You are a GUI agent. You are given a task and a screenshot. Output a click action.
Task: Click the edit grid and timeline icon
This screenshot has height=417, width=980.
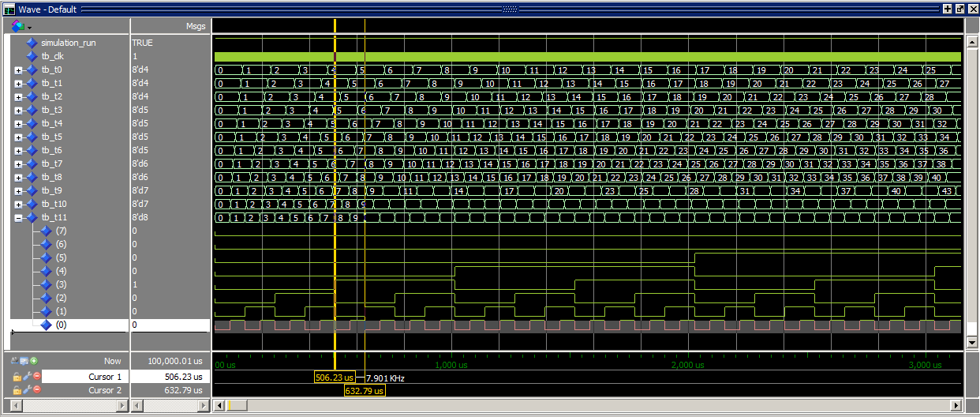click(24, 361)
